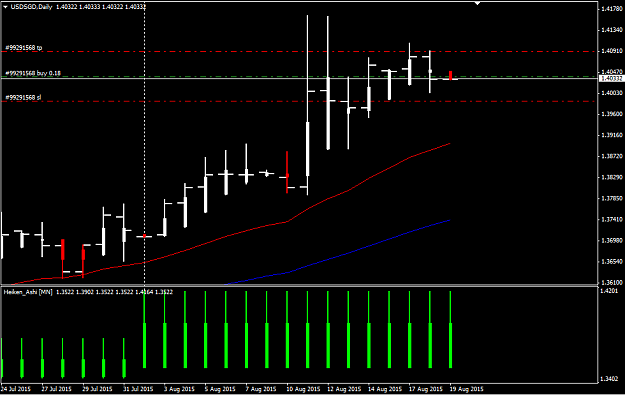625x395 pixels.
Task: Click the 1.39600 price scale label
Action: point(612,114)
